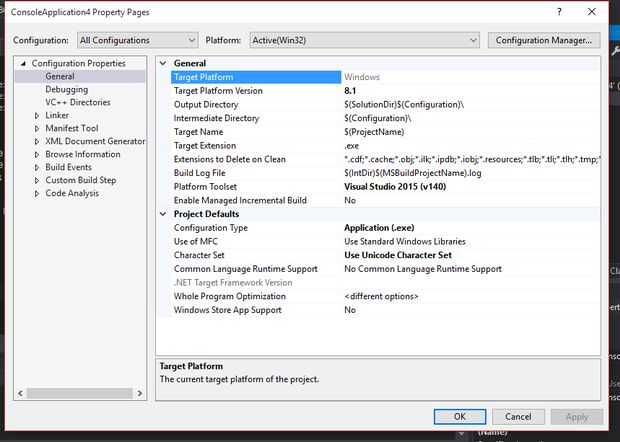Select the Target Platform property row
Screen dimensions: 620x442
tap(256, 77)
